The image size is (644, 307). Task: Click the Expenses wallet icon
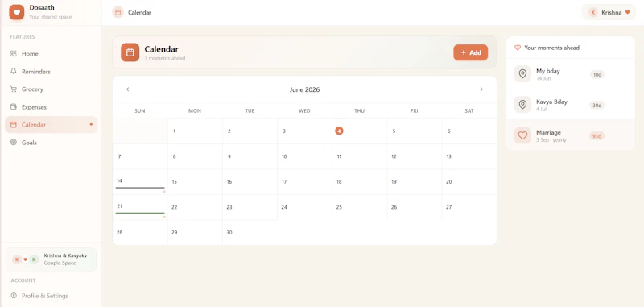14,107
